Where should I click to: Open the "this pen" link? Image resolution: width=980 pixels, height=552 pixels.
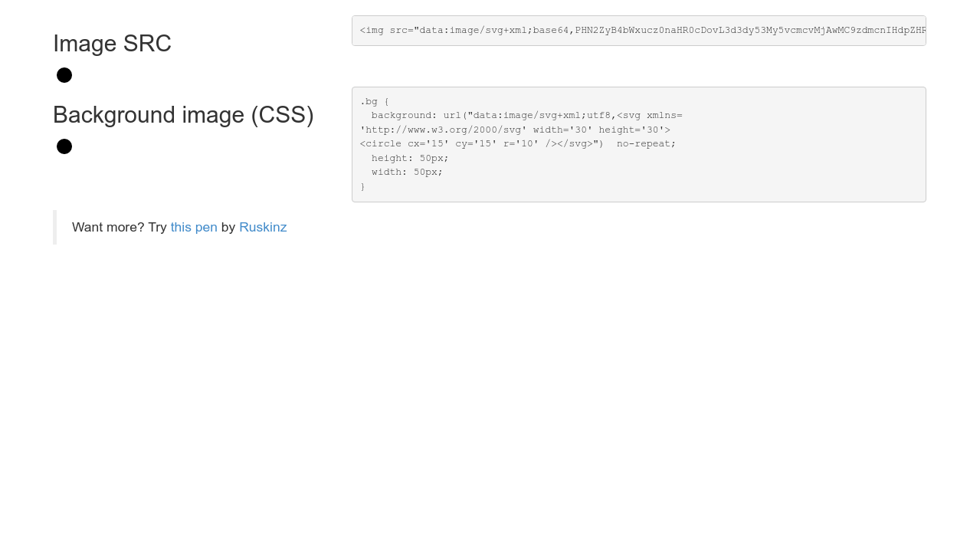tap(194, 228)
